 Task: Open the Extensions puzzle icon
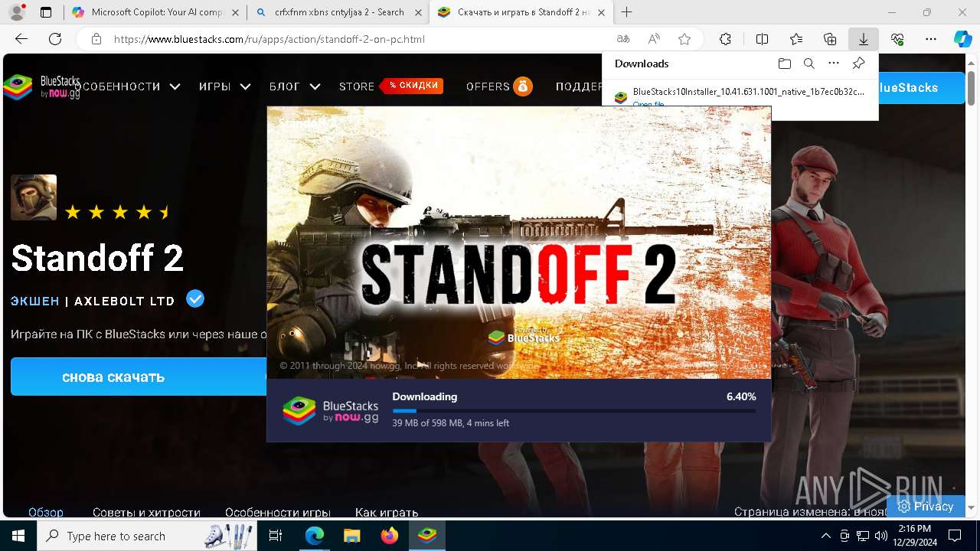click(725, 39)
